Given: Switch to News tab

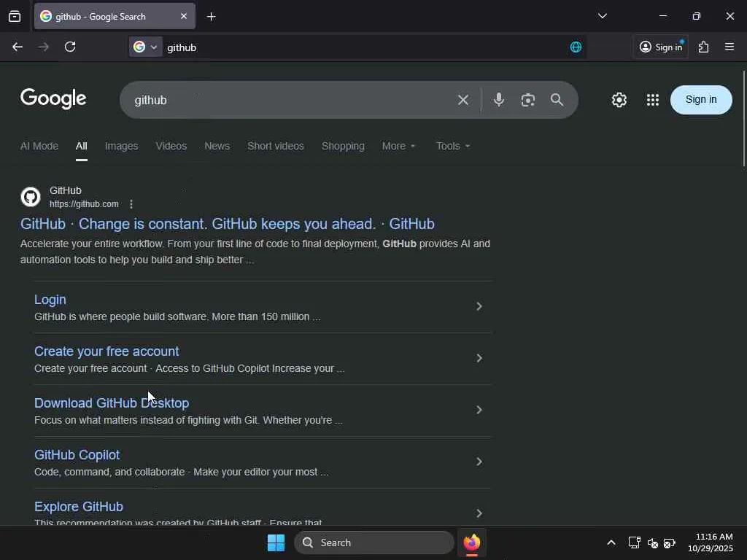Looking at the screenshot, I should [217, 146].
